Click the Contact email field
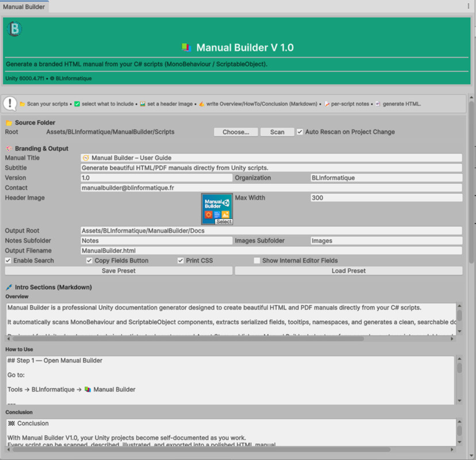The image size is (476, 460). coord(271,188)
